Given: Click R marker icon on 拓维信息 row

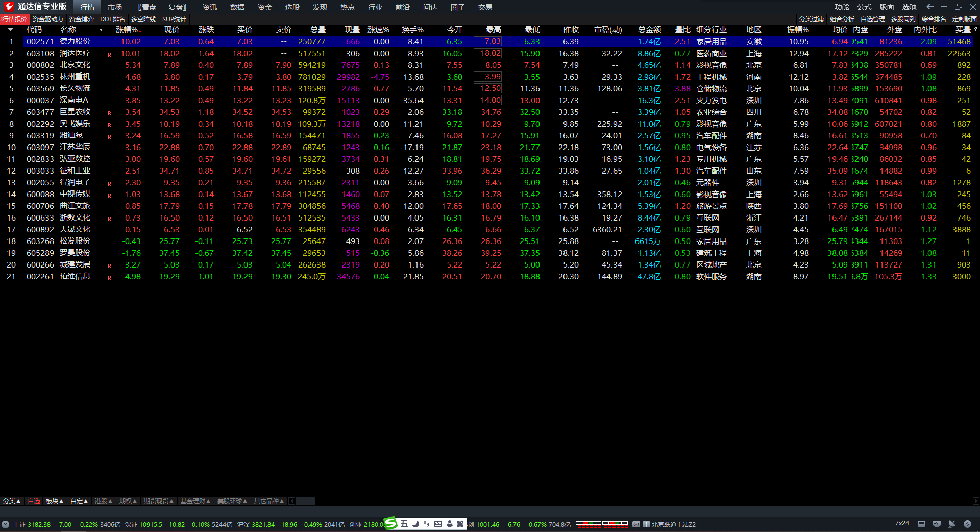Looking at the screenshot, I should coord(109,277).
